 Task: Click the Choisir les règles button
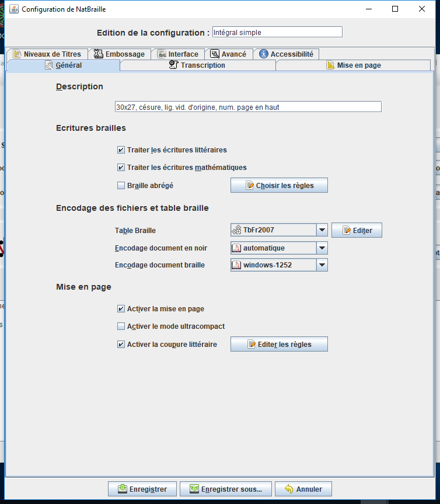(279, 185)
